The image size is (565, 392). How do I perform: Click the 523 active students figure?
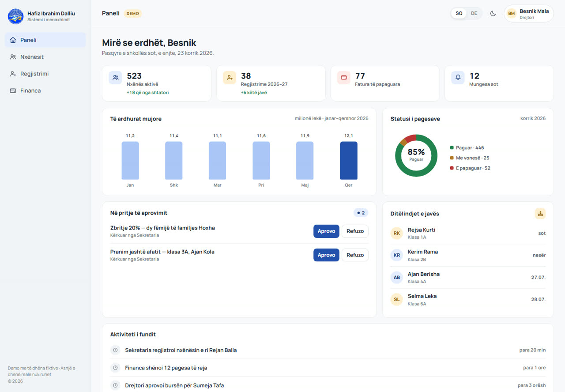134,76
